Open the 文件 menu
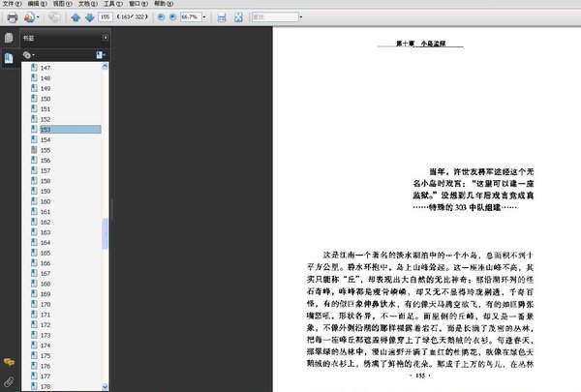The height and width of the screenshot is (392, 581). click(12, 3)
